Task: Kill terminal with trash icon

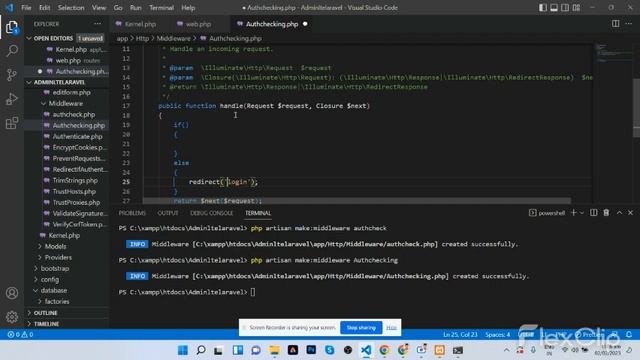Action: (x=606, y=213)
